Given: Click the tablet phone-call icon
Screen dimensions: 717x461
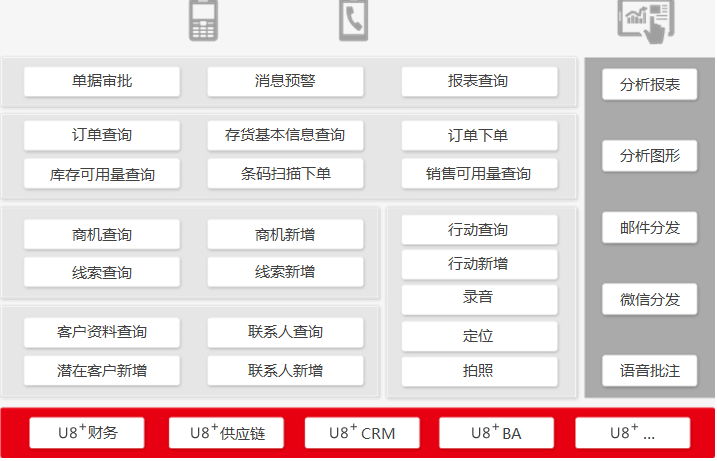Looking at the screenshot, I should (x=353, y=21).
